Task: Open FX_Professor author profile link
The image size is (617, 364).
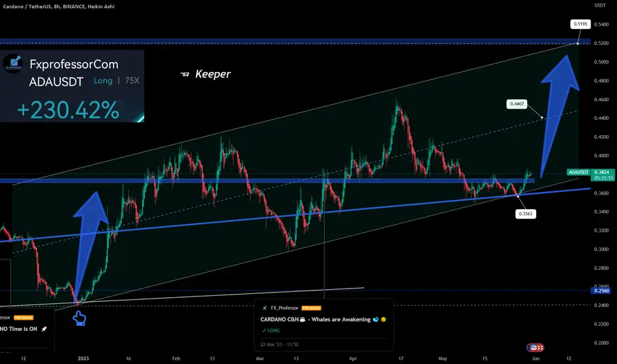Action: pyautogui.click(x=285, y=308)
